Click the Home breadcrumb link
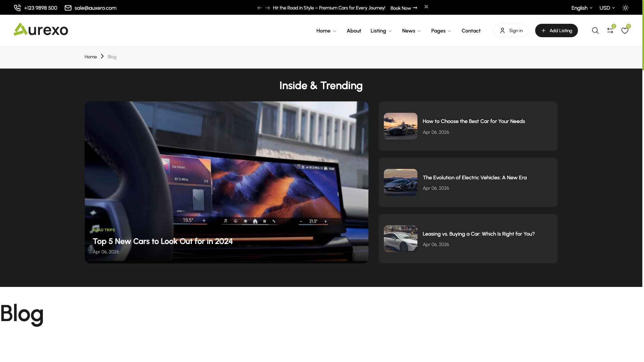 click(90, 57)
